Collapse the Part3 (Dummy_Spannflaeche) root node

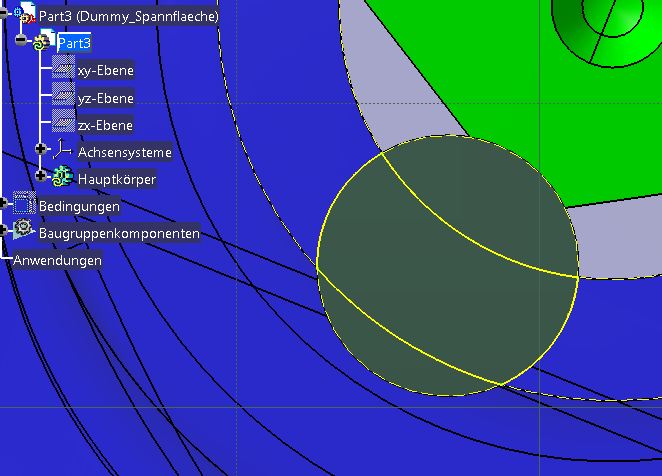(3, 13)
